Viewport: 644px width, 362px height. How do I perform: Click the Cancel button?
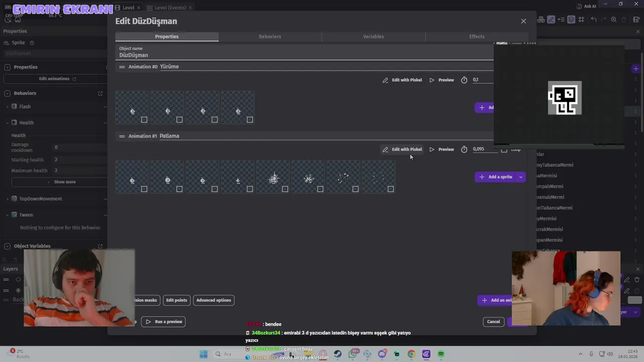tap(494, 322)
